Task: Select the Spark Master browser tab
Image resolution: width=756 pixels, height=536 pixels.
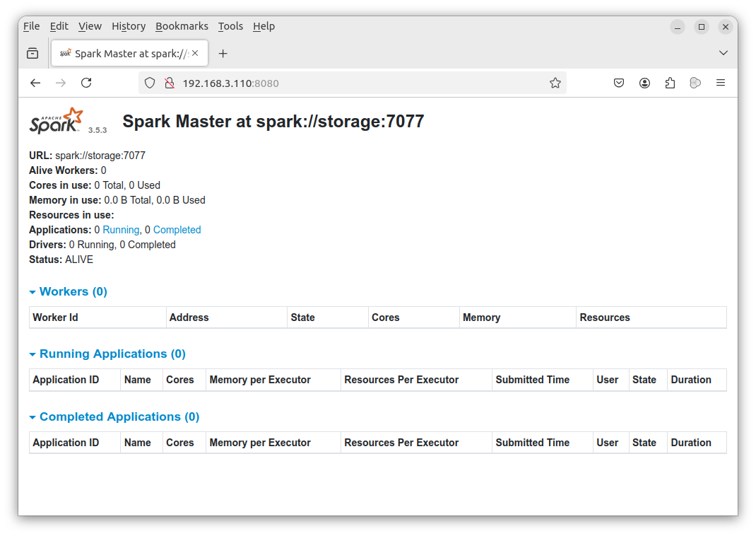Action: tap(130, 53)
